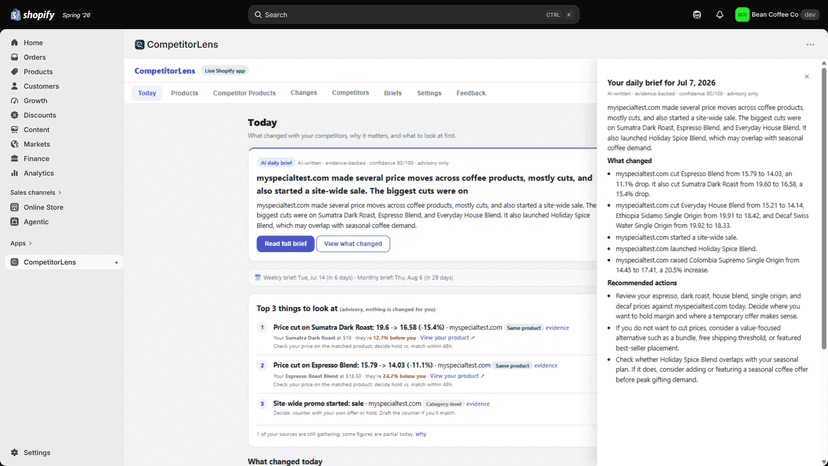Switch to the Competitor Products tab

pyautogui.click(x=244, y=93)
